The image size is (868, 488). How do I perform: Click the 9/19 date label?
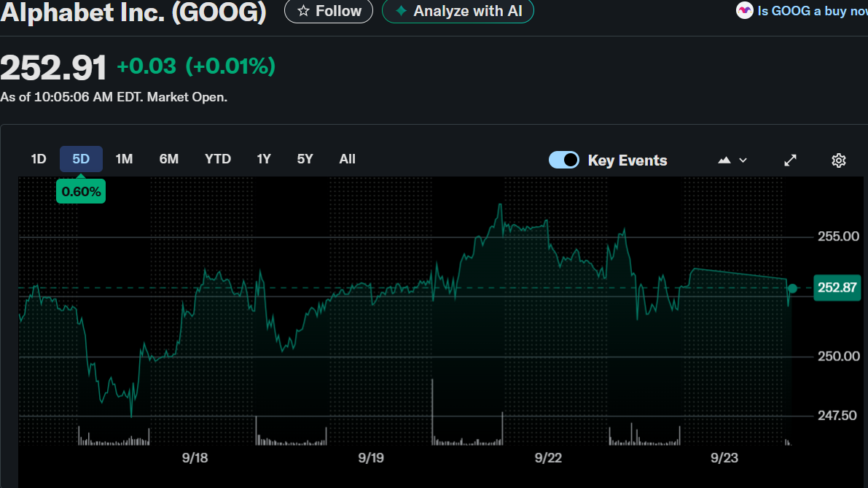click(371, 458)
